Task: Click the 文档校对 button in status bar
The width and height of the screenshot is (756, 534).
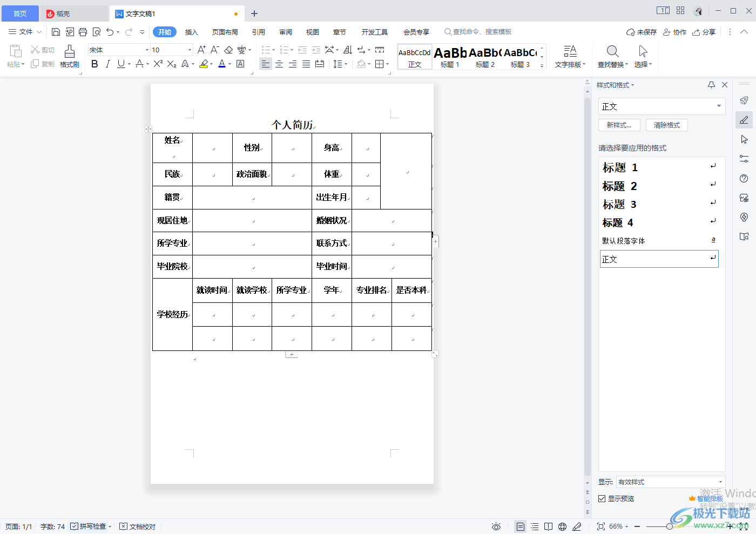Action: [x=138, y=526]
